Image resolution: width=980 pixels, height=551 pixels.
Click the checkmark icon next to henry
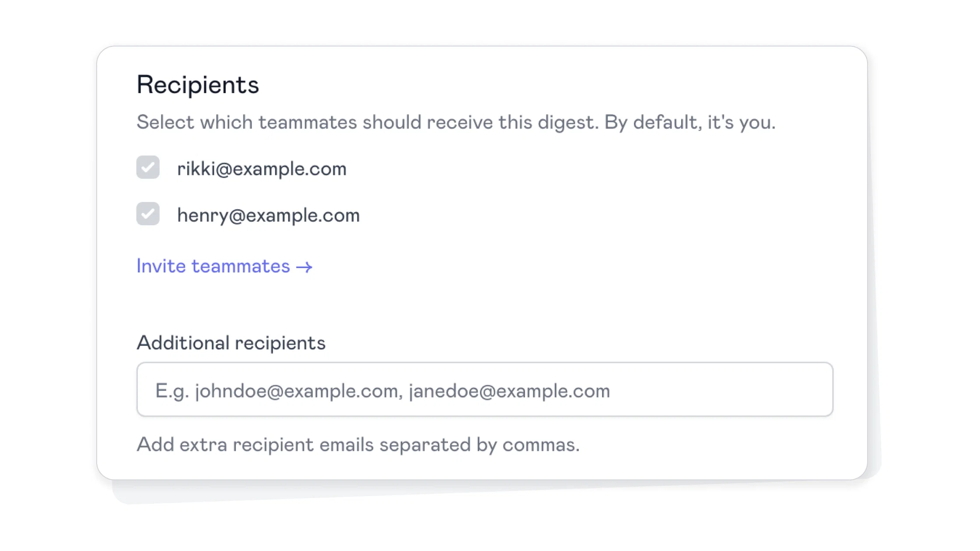point(148,214)
